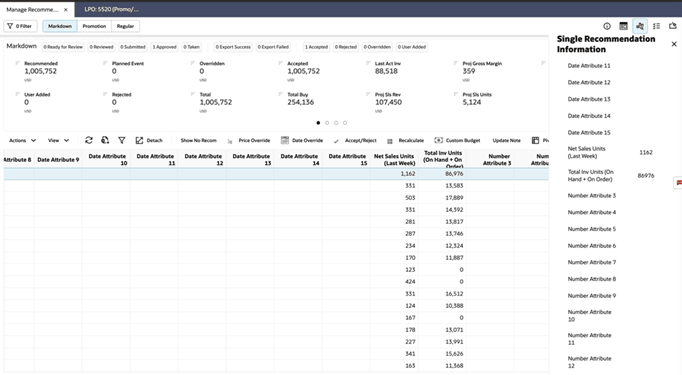Click the Net Sales Units (Last Week) column header

click(394, 159)
